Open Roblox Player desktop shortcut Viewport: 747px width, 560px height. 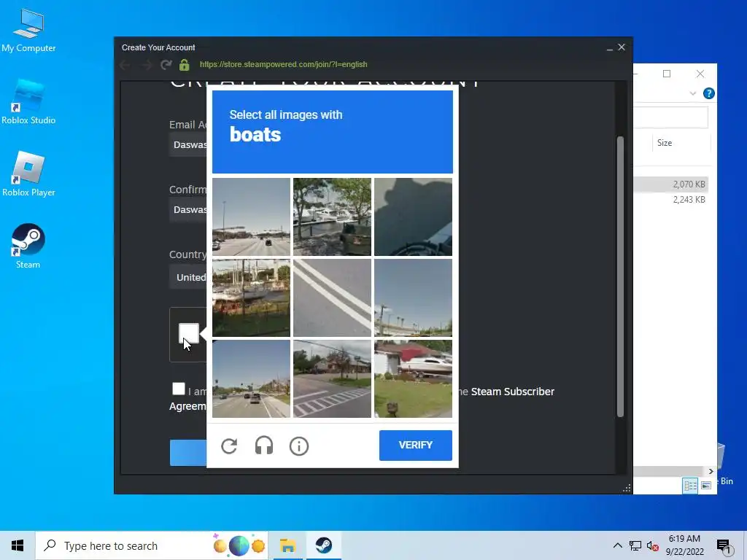28,174
